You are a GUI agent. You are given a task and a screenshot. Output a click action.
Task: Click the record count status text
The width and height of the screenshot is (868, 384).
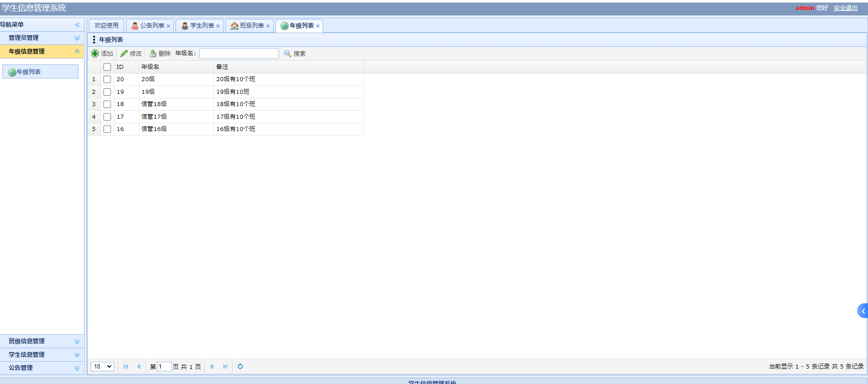tap(816, 366)
